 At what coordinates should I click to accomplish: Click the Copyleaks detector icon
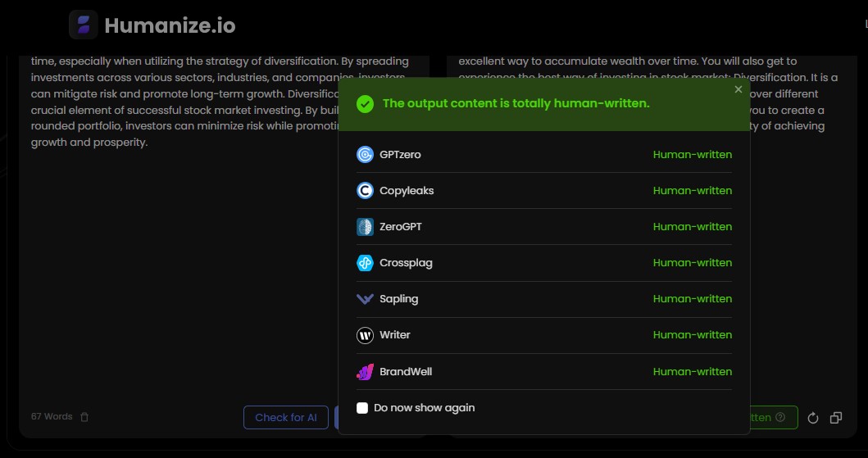[x=365, y=191]
